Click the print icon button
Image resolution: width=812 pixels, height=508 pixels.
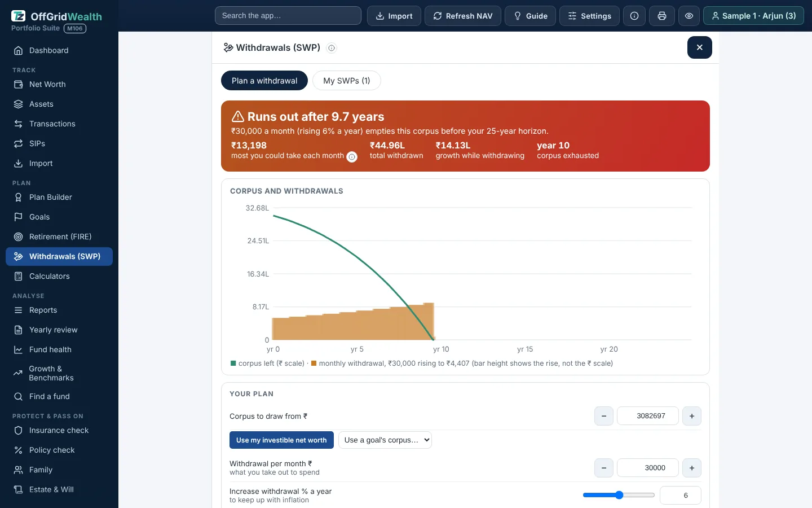click(x=662, y=16)
